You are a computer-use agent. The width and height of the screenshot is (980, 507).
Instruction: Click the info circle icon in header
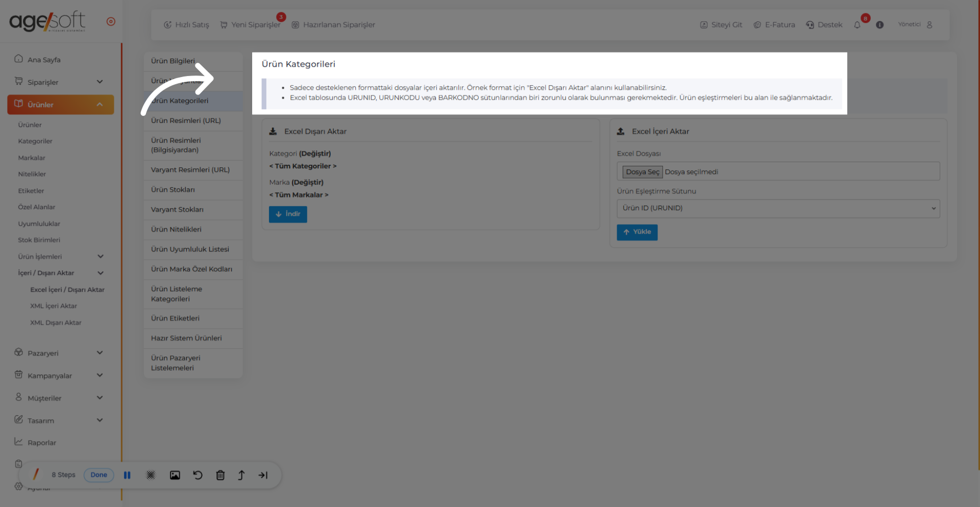[x=879, y=24]
